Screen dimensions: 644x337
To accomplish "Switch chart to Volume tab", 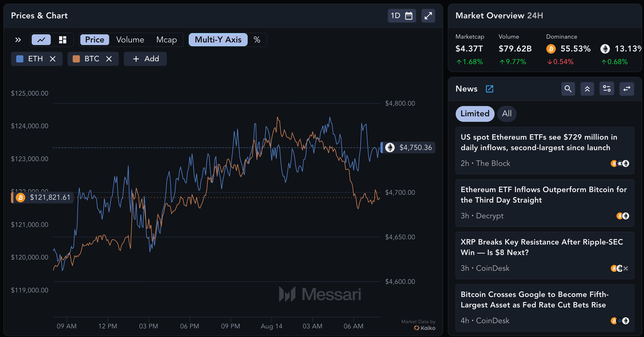I will tap(130, 40).
